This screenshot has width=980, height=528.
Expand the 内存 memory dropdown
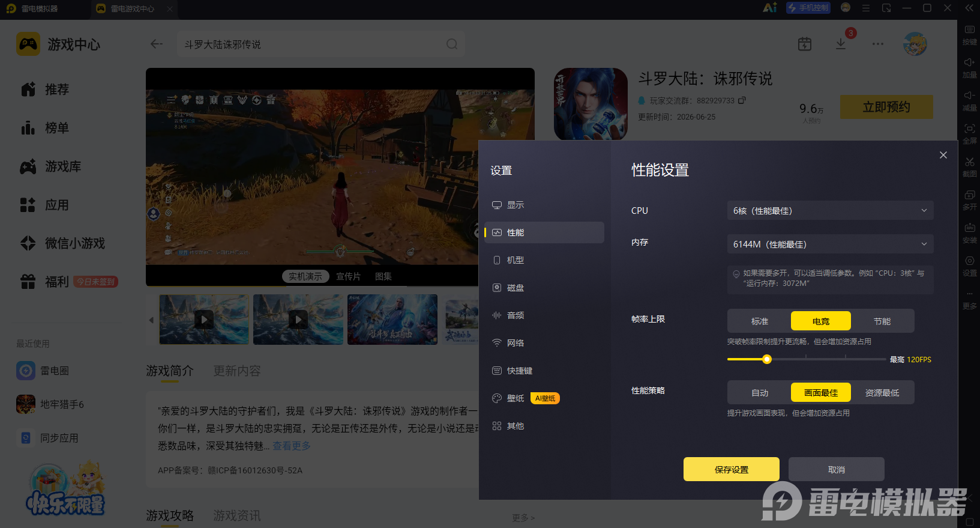coord(831,244)
